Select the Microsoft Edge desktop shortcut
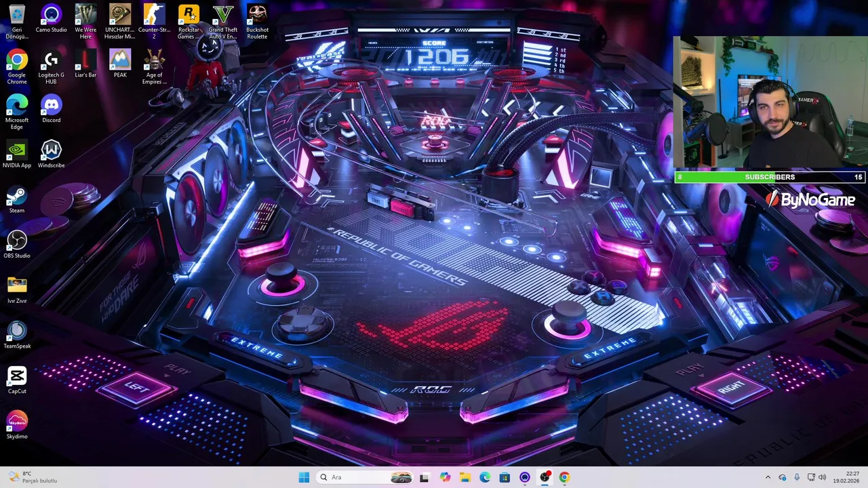 click(x=17, y=113)
